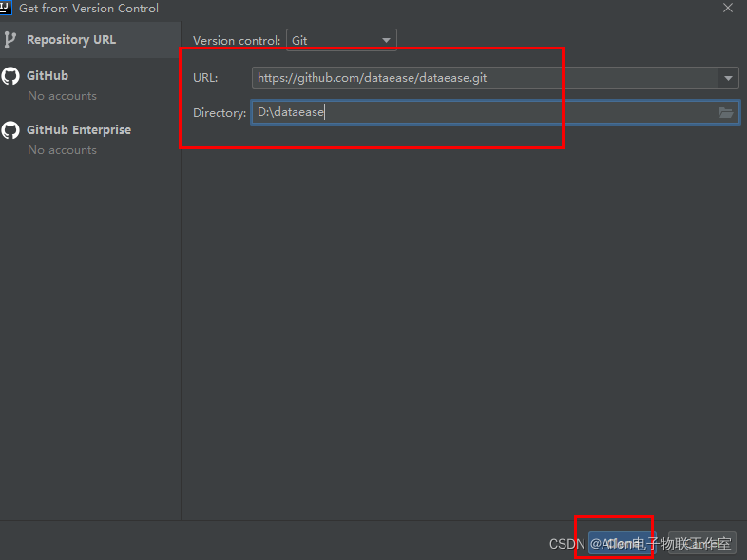Expand the URL history dropdown arrow
Screen dimensions: 747x560
pos(728,78)
